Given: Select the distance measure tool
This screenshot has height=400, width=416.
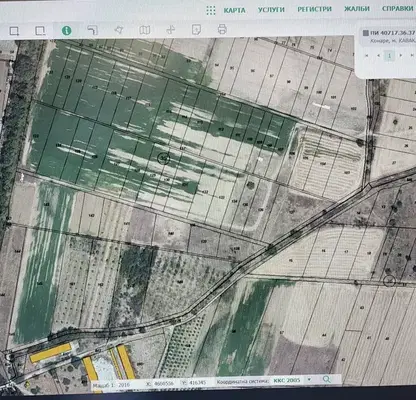Looking at the screenshot, I should coord(92,30).
